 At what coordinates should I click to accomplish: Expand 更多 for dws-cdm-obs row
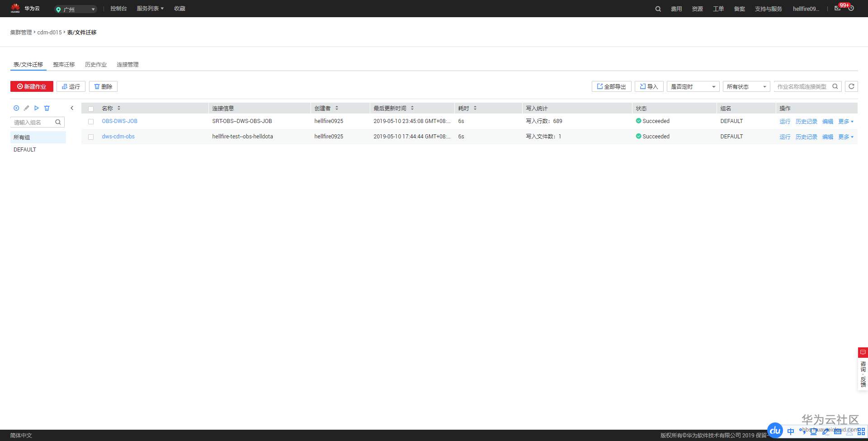(846, 137)
